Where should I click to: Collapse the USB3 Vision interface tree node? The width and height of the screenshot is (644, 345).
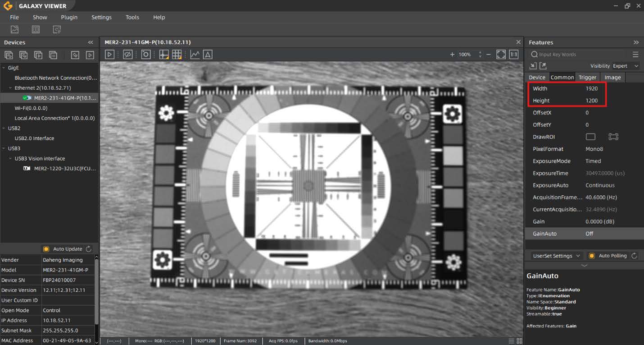point(10,159)
